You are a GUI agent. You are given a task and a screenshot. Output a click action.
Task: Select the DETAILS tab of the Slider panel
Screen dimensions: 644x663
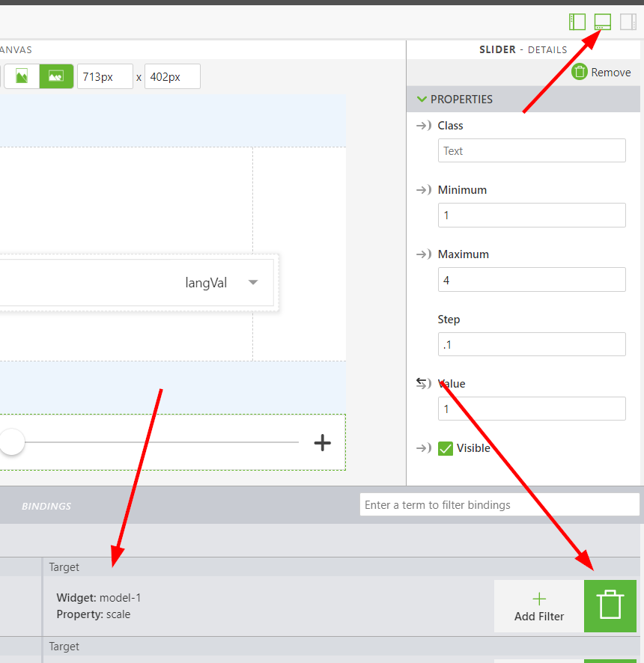pos(547,49)
